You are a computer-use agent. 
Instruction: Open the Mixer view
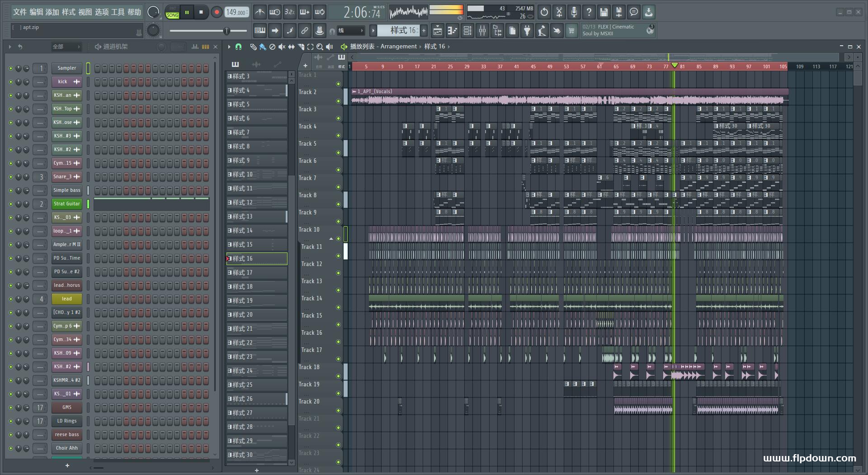point(482,31)
